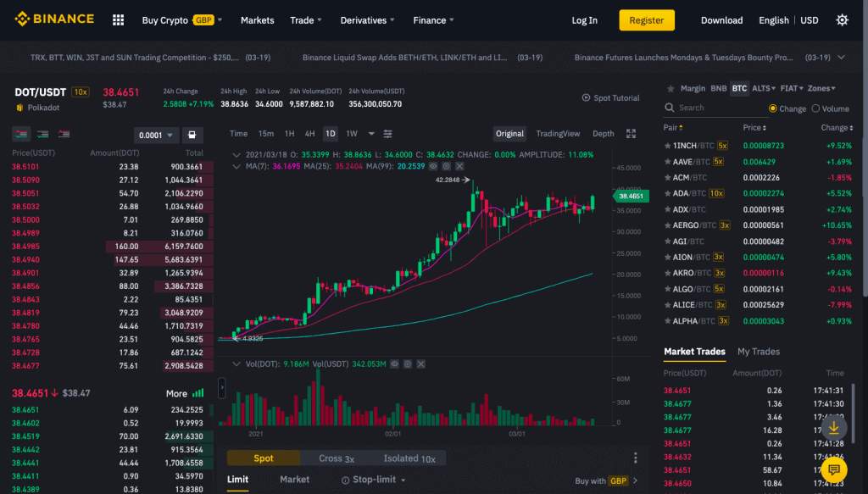Expand the announcements ticker chevron
Viewport: 868px width, 494px height.
click(x=842, y=58)
